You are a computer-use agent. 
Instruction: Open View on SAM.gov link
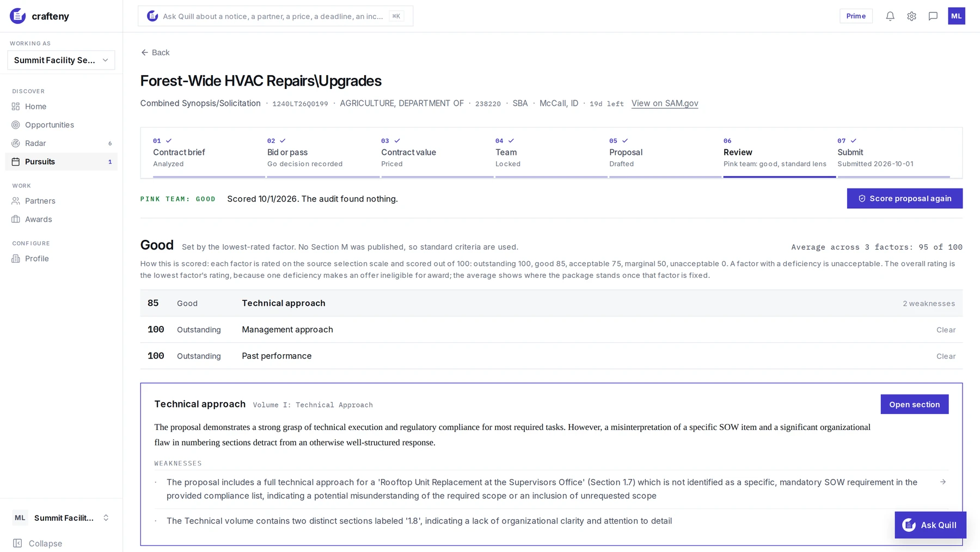pos(665,104)
